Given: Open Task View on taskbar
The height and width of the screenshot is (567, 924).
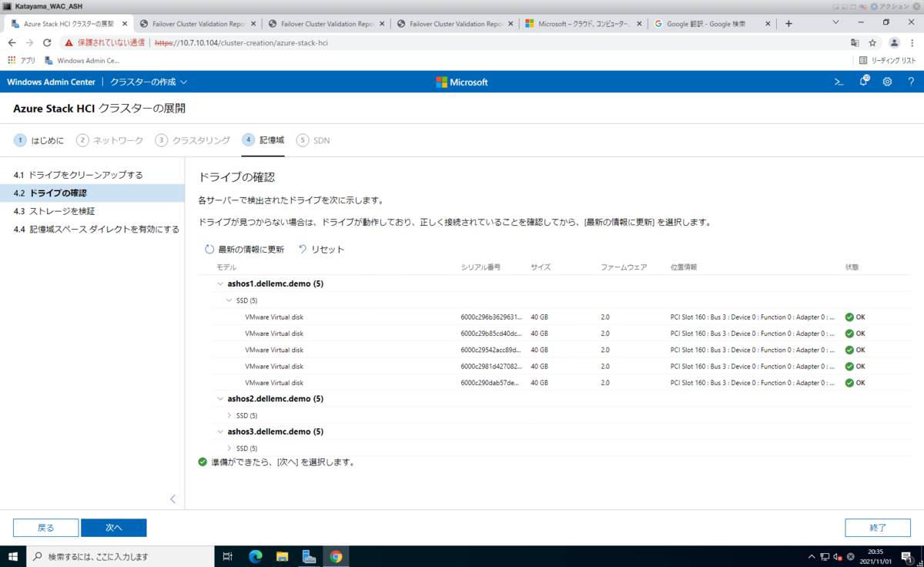Looking at the screenshot, I should [x=227, y=556].
